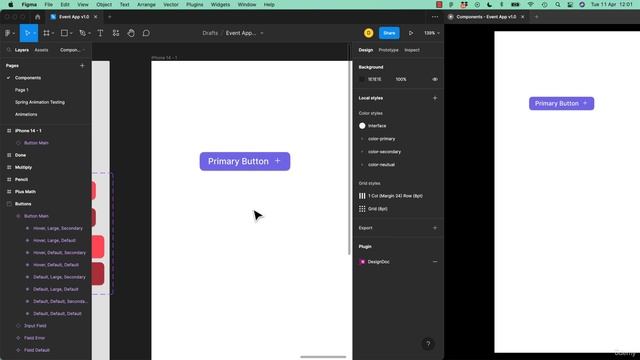Screen dimensions: 640x360
Task: Select the Spring Animation Testing page
Action: [40, 102]
